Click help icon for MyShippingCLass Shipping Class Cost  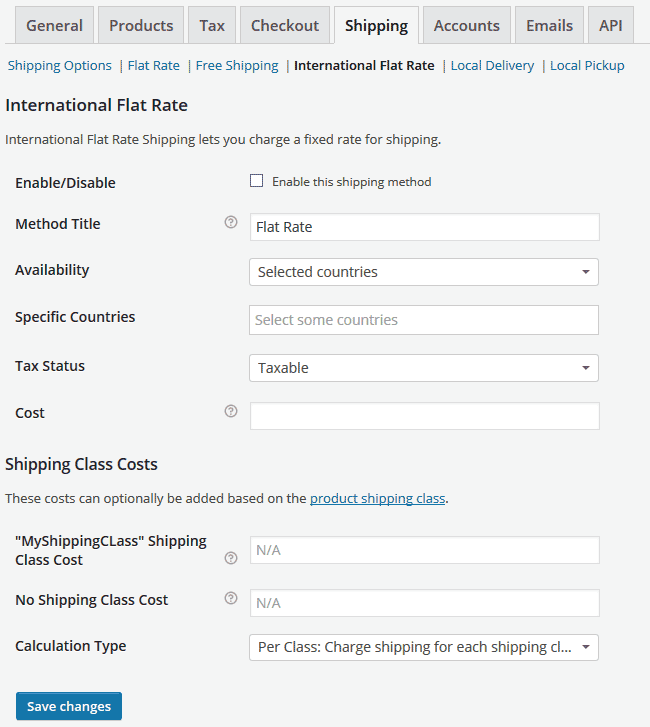(x=231, y=558)
